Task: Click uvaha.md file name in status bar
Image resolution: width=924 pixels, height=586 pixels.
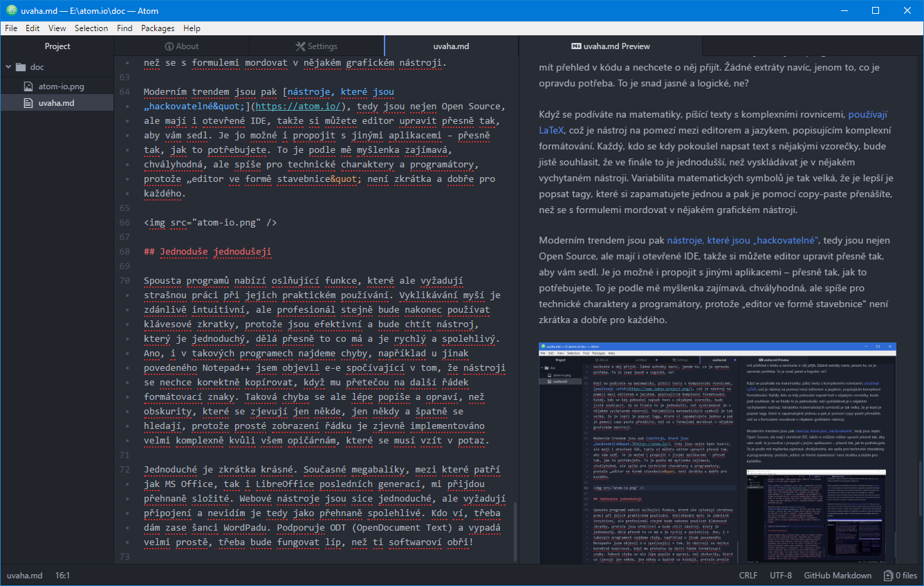Action: [25, 576]
